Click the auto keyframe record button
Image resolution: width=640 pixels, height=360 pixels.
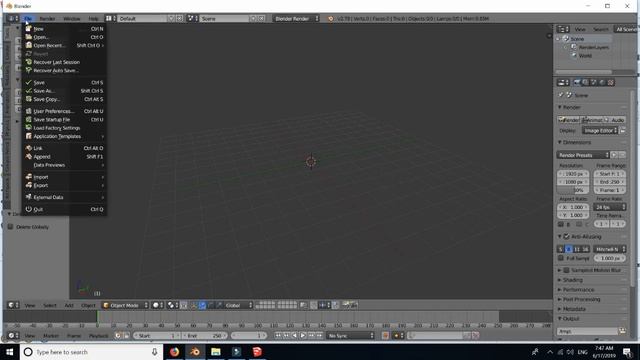(x=385, y=336)
